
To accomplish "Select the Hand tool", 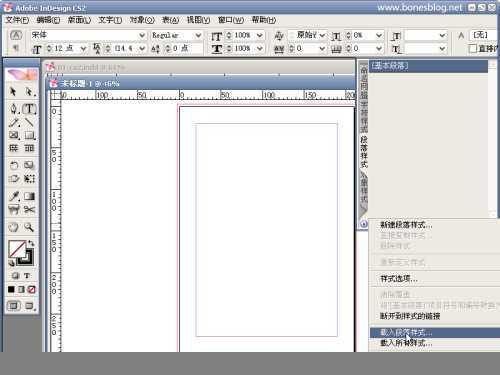I will click(13, 227).
